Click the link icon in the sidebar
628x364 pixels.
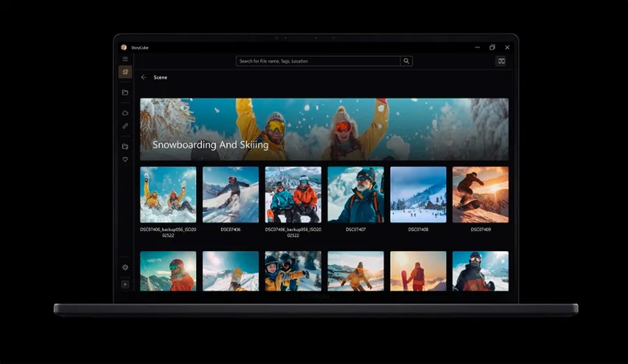pos(125,126)
